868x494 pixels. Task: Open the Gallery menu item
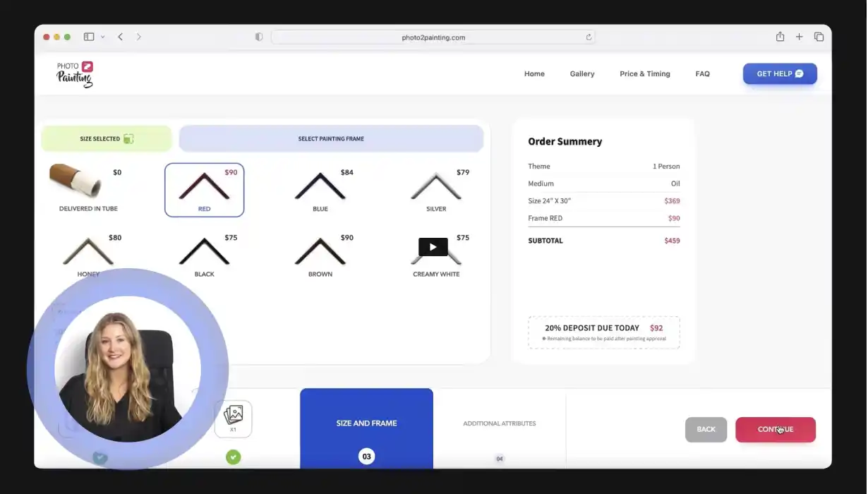pyautogui.click(x=582, y=74)
